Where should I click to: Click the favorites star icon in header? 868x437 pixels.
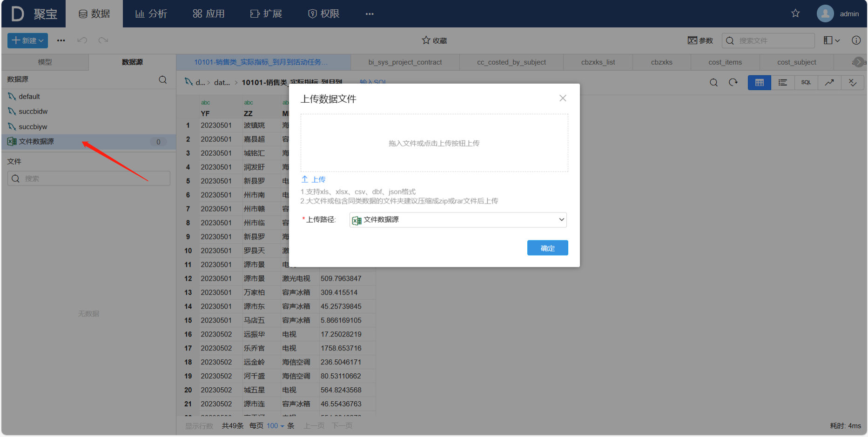(795, 13)
